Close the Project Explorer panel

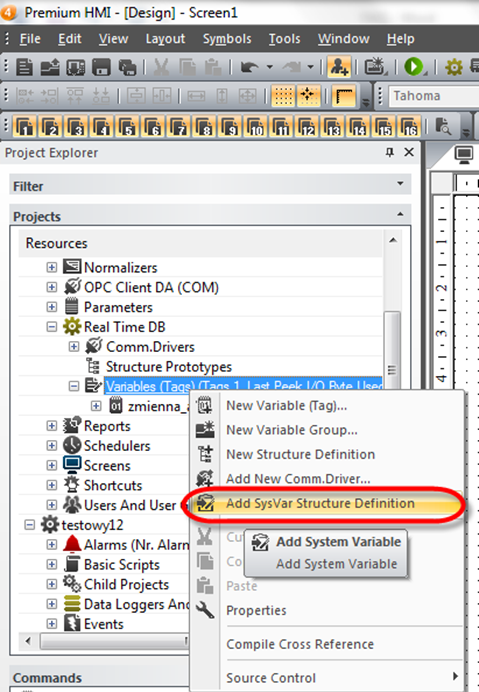pos(409,152)
